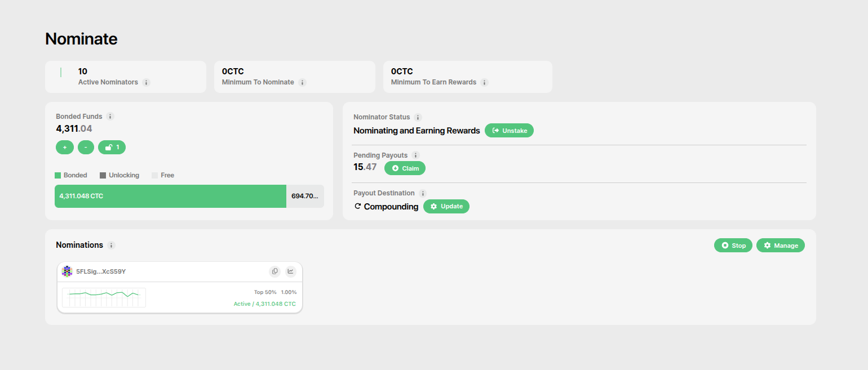Claim the pending payouts
The width and height of the screenshot is (868, 370).
pyautogui.click(x=405, y=168)
